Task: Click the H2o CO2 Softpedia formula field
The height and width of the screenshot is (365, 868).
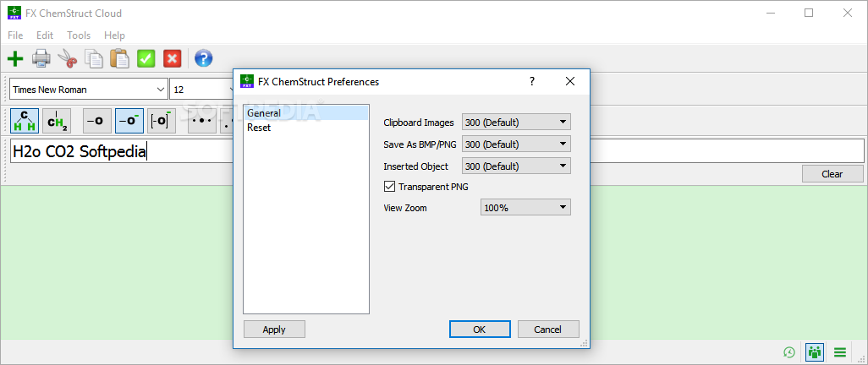Action: pyautogui.click(x=437, y=151)
